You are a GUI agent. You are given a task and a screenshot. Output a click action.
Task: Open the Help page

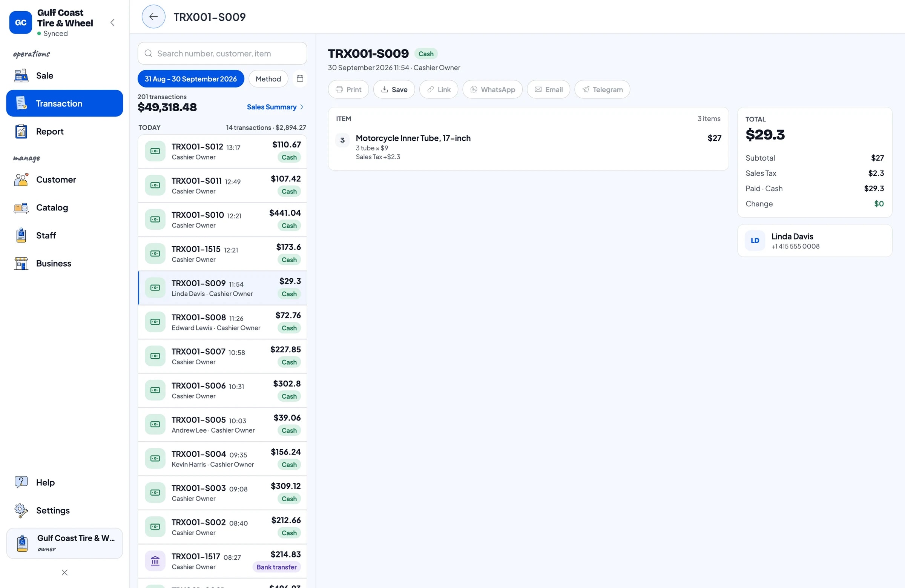pos(64,482)
